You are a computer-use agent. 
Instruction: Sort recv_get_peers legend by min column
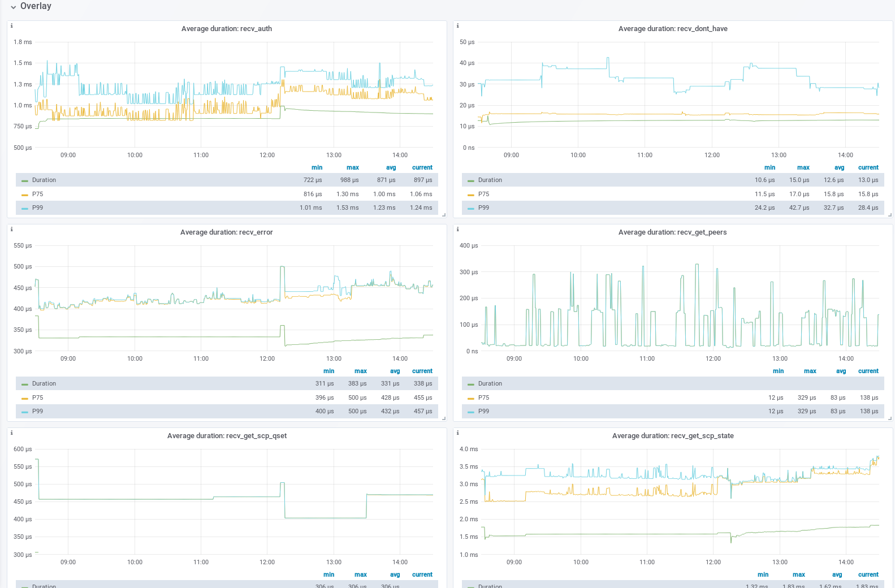click(778, 371)
